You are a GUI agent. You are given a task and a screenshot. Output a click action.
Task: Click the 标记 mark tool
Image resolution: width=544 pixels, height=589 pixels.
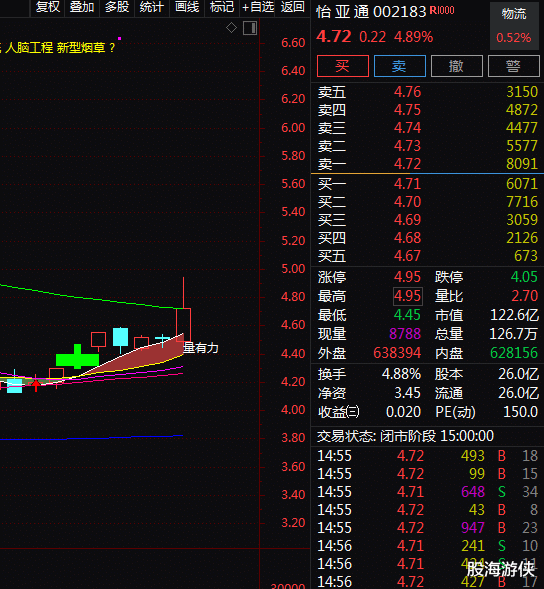pos(222,7)
